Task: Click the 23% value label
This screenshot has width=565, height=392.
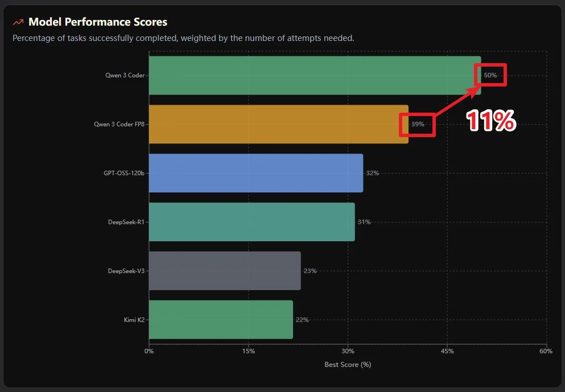Action: tap(310, 271)
